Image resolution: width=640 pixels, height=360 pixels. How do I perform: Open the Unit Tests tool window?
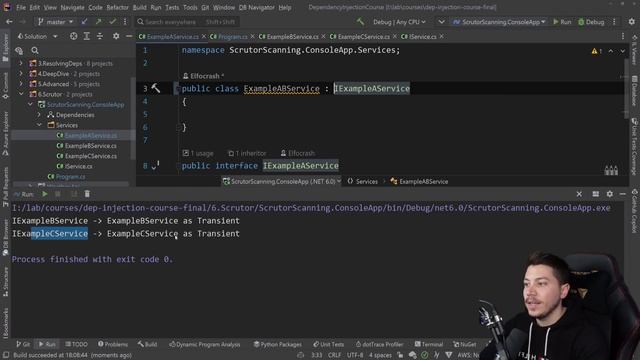click(x=329, y=344)
